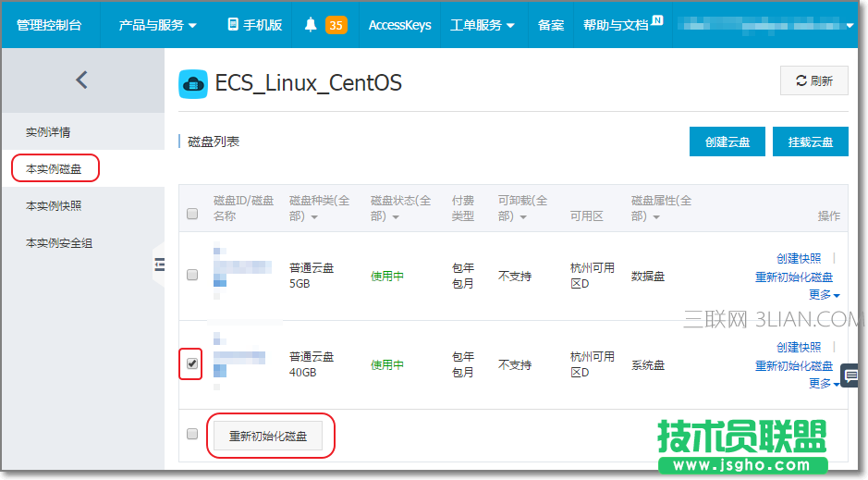Open 本实例快照 in the sidebar
This screenshot has width=868, height=480.
click(x=54, y=205)
